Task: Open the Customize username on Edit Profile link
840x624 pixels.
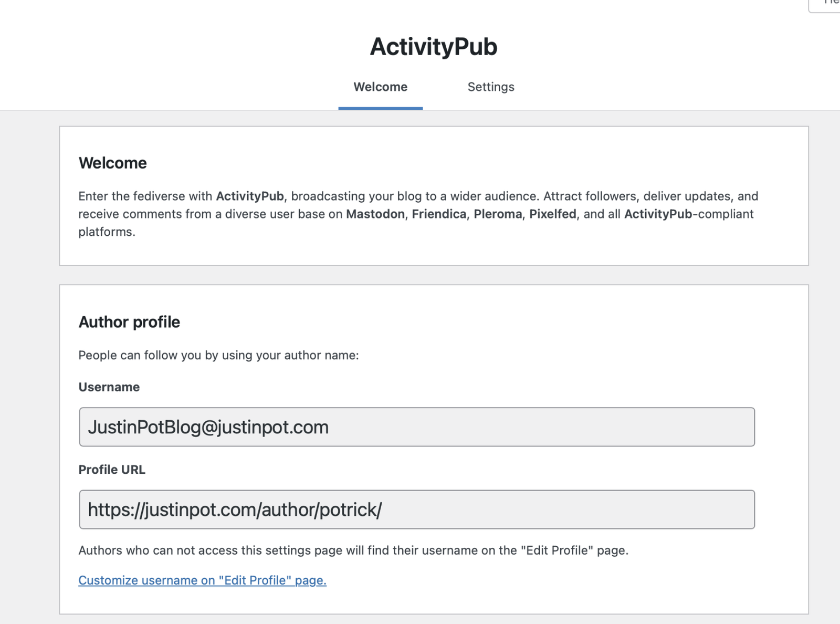Action: (x=202, y=580)
